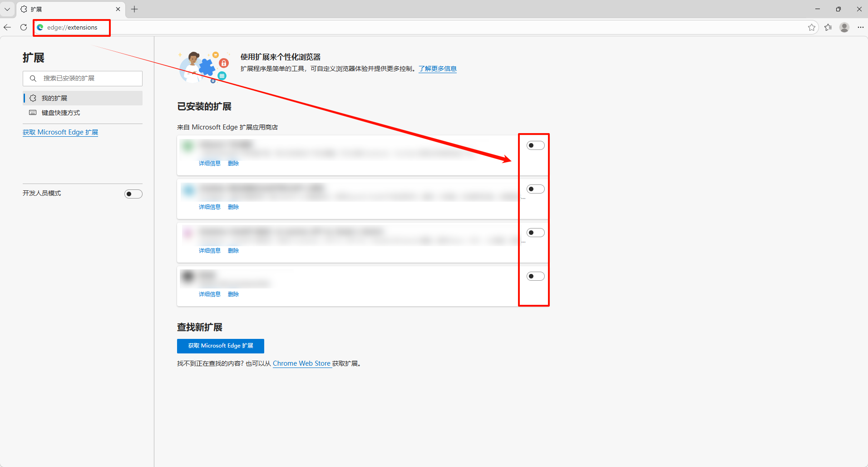Close the 扩展 tab
The height and width of the screenshot is (467, 868).
tap(118, 9)
